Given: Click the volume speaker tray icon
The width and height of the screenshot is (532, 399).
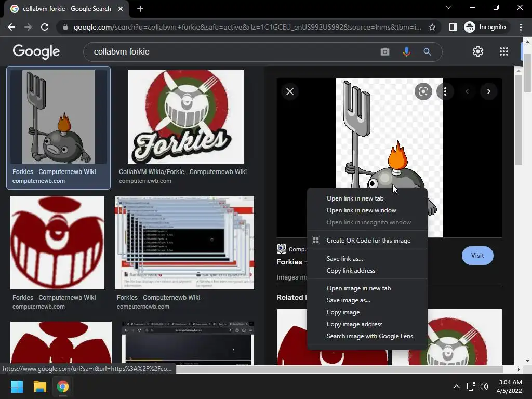Looking at the screenshot, I should [484, 387].
